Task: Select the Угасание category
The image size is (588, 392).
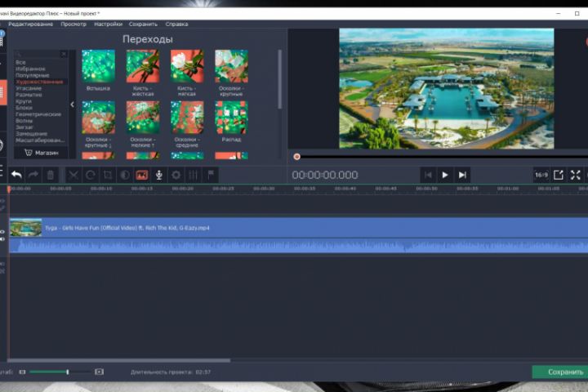Action: [x=29, y=88]
